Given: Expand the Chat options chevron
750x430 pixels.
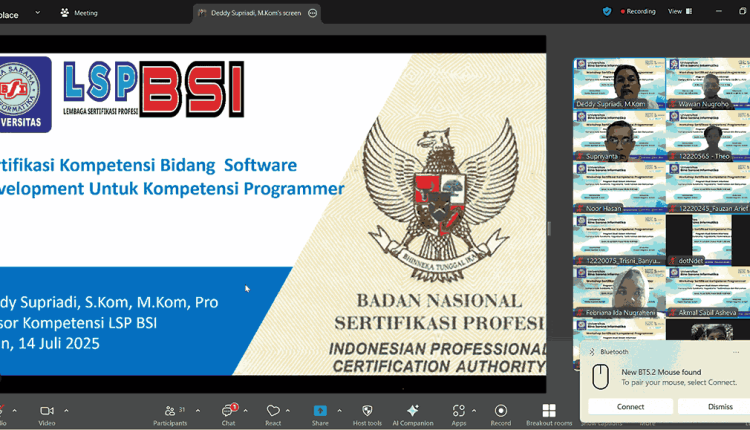Looking at the screenshot, I should pyautogui.click(x=245, y=410).
